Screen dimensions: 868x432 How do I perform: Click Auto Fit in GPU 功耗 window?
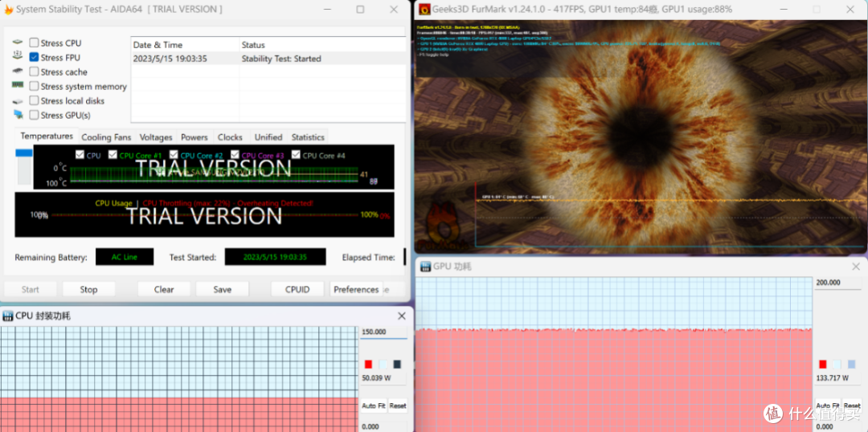coord(828,405)
